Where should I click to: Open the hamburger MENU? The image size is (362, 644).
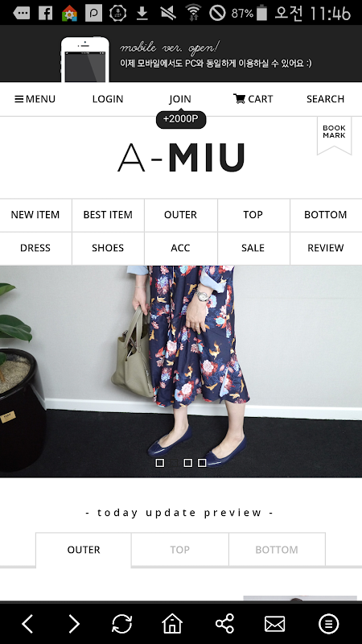click(x=35, y=99)
